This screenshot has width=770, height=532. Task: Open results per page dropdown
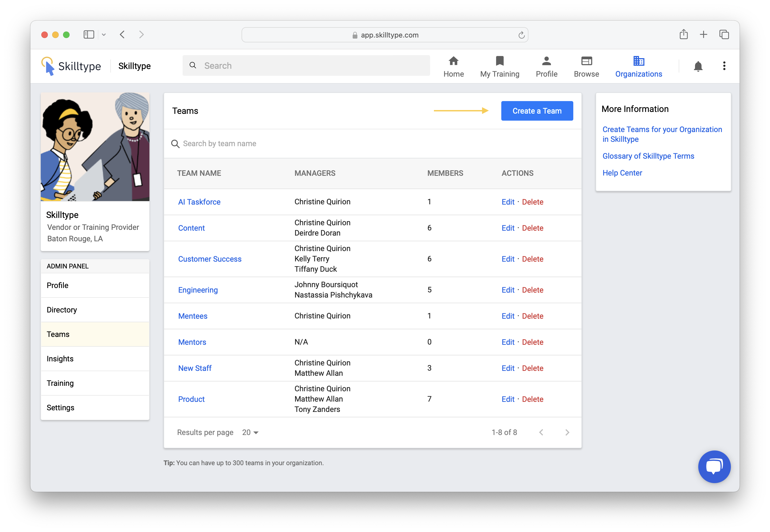point(250,432)
